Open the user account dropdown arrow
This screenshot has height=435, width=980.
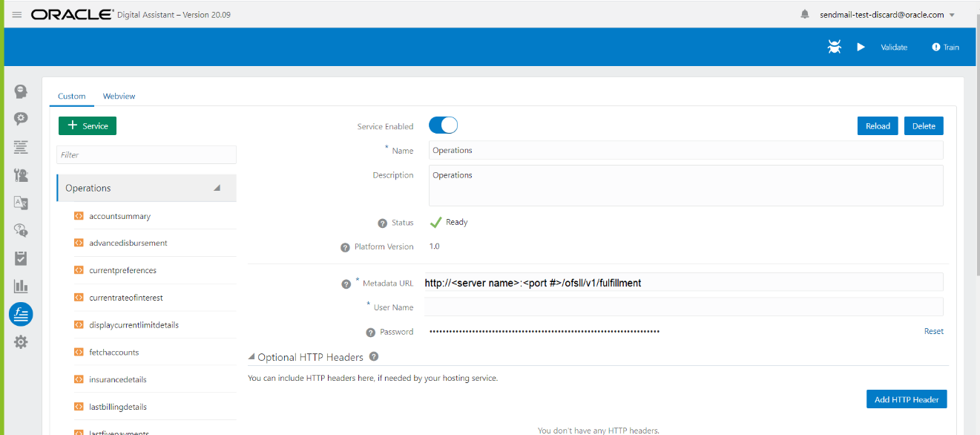tap(952, 15)
